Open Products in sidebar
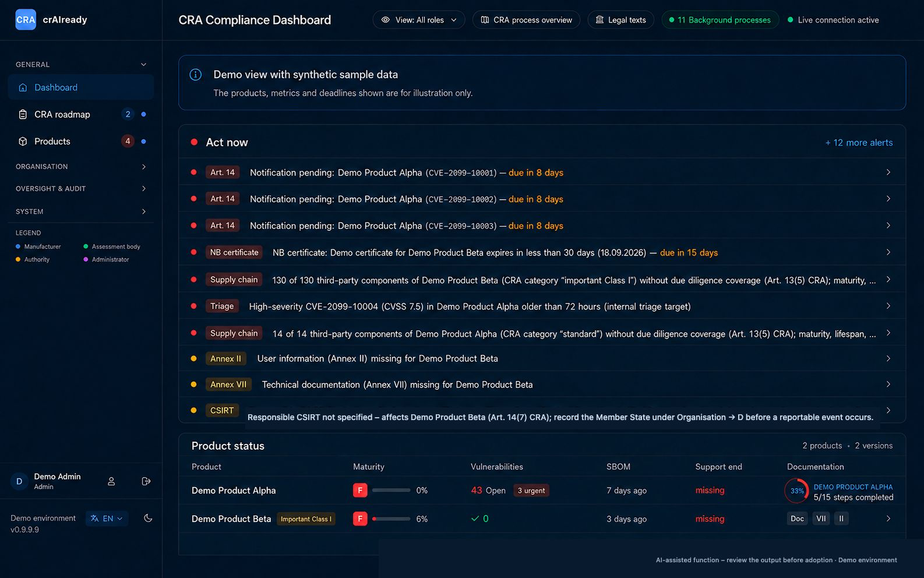 pyautogui.click(x=81, y=141)
